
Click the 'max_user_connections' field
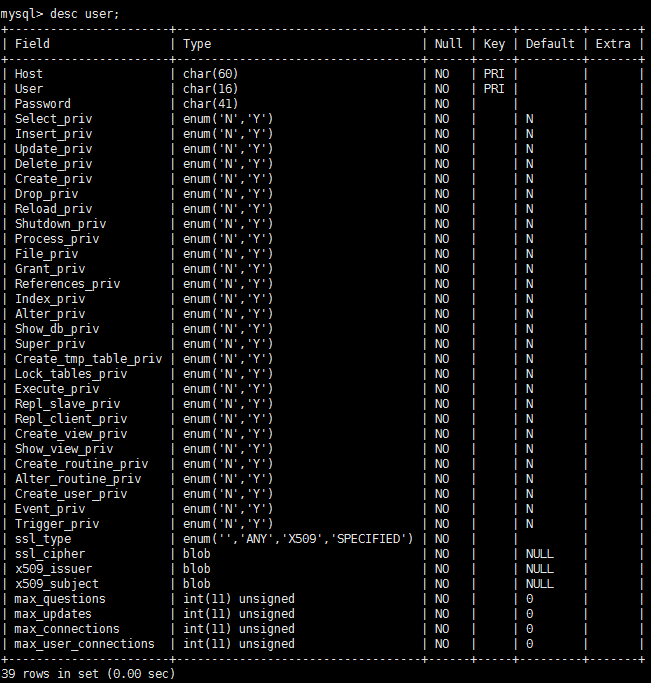84,644
